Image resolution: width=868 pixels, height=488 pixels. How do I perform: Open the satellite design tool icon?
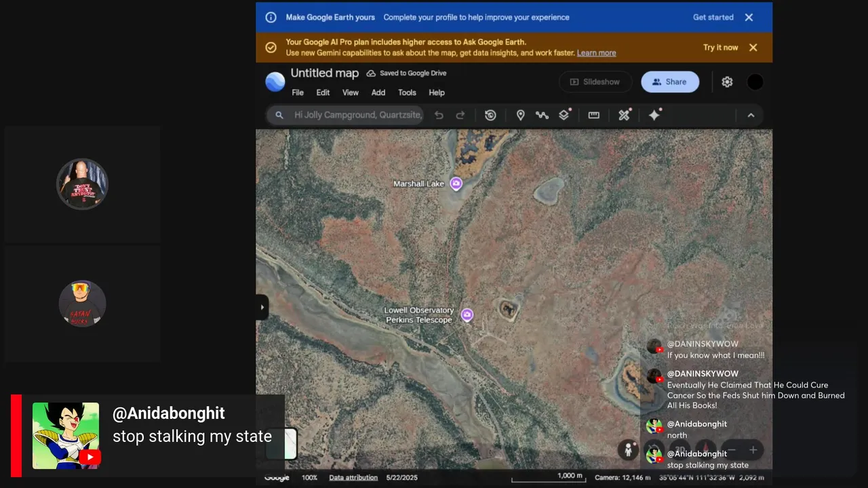tap(625, 115)
